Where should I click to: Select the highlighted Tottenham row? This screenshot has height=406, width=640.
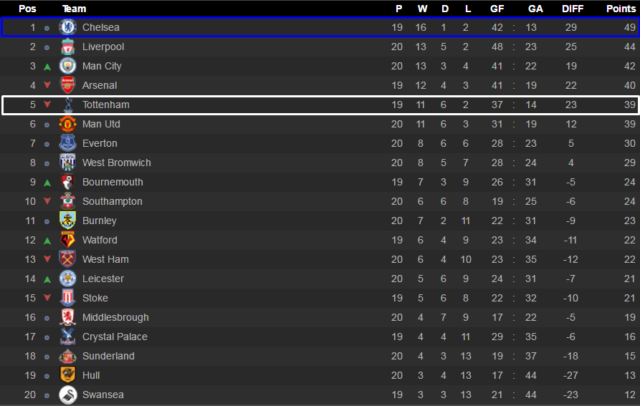point(320,105)
